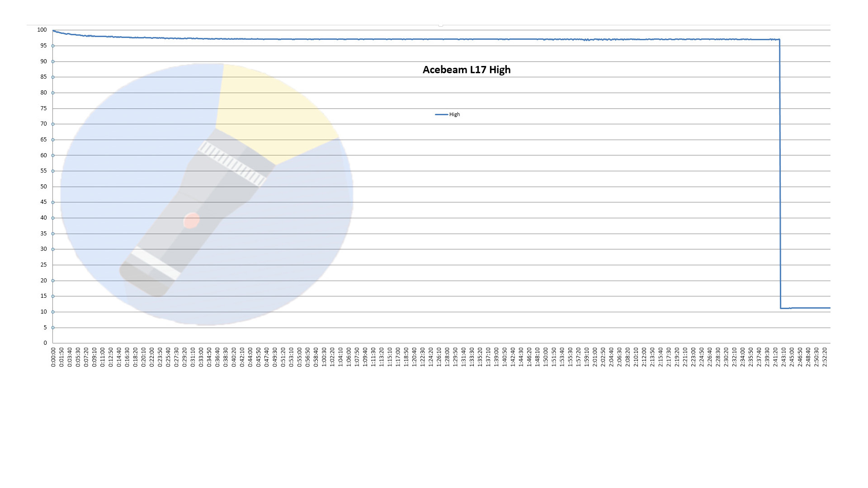Image resolution: width=868 pixels, height=488 pixels.
Task: Click the vertical drop of the High series line
Action: 780,174
